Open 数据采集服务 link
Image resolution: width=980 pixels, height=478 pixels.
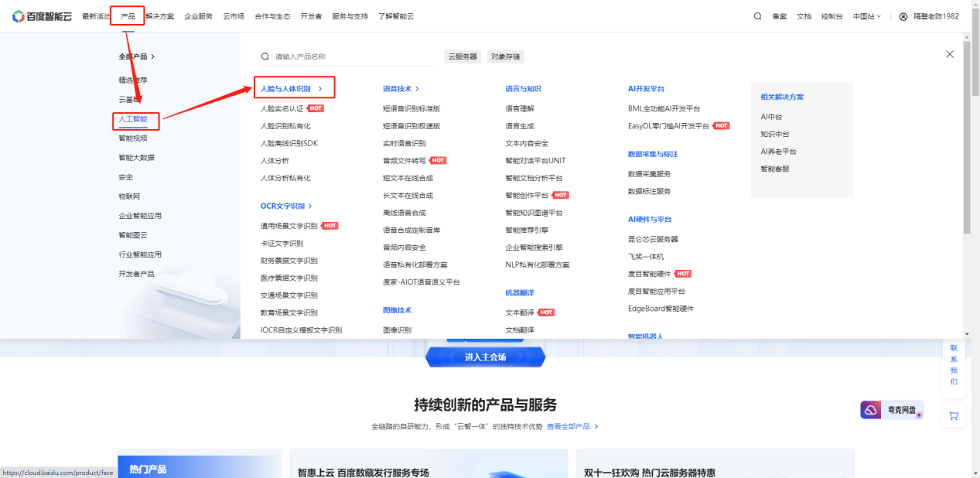(x=650, y=175)
